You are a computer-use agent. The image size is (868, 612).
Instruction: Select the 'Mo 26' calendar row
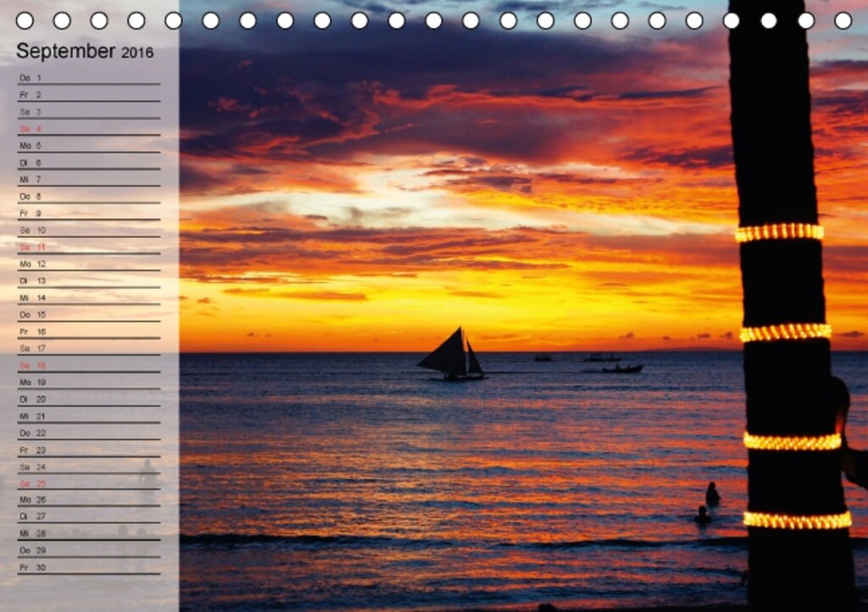[88, 499]
